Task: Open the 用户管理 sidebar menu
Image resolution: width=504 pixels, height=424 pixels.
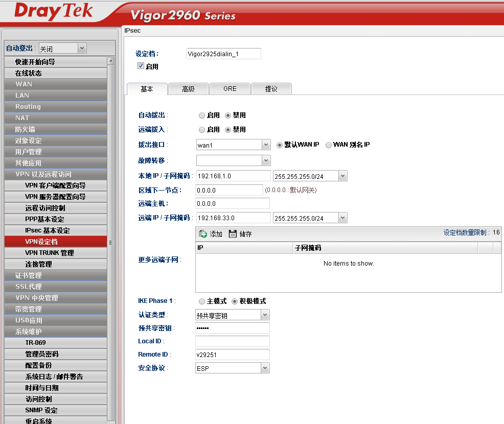Action: point(56,152)
